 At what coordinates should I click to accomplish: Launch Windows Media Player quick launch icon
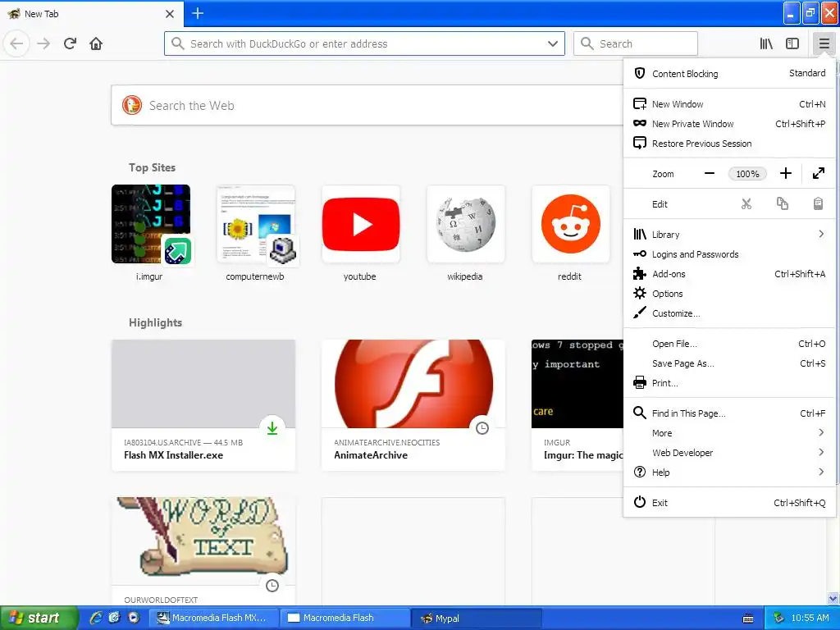[134, 618]
